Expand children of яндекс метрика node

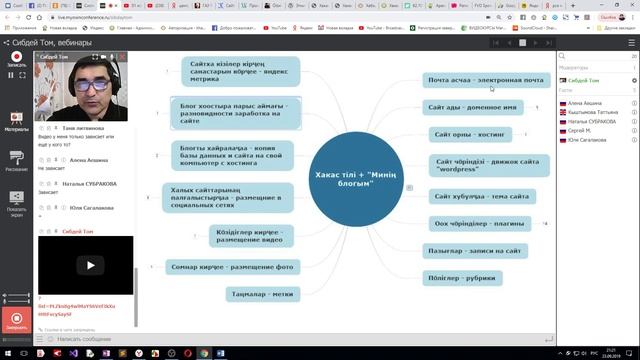point(167,71)
